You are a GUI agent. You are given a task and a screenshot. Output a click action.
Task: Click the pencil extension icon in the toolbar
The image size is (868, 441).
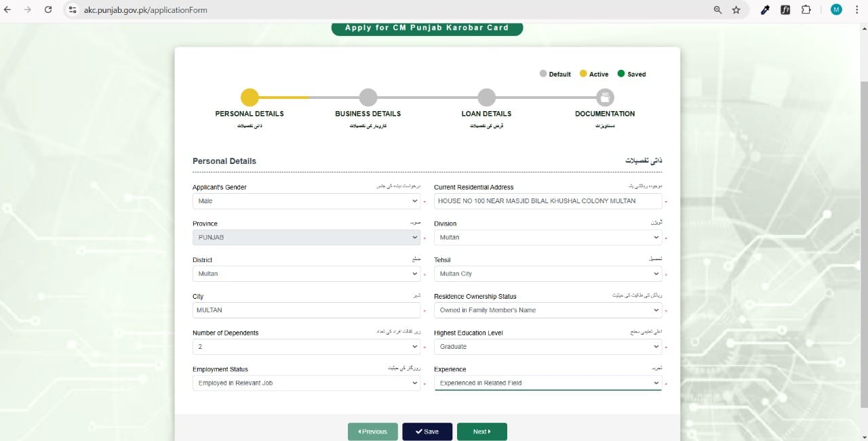[765, 9]
